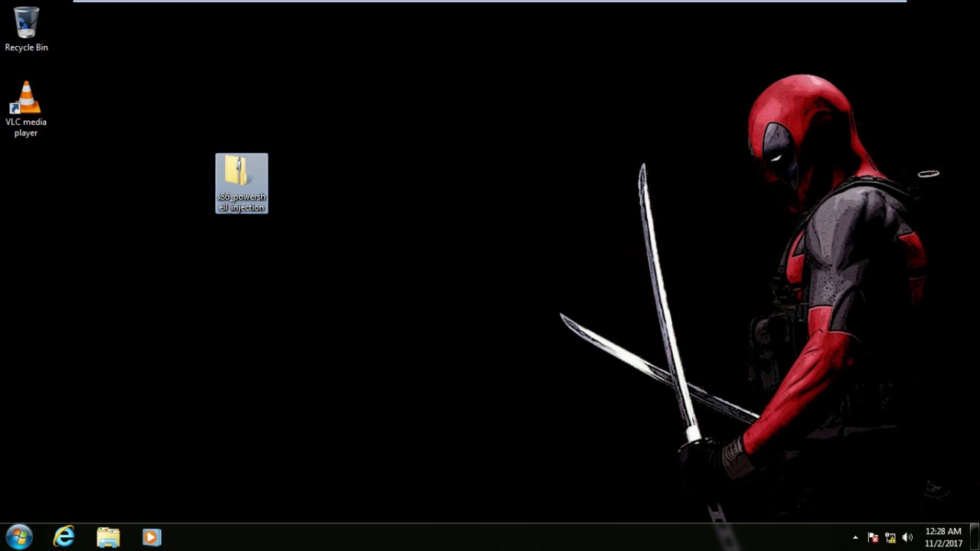Open Windows Media Player from the taskbar
This screenshot has width=980, height=551.
[x=152, y=537]
